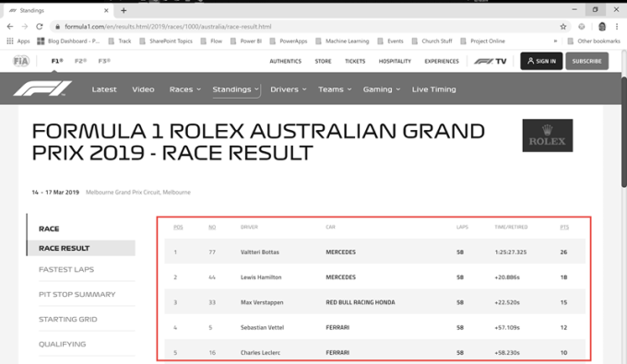The width and height of the screenshot is (627, 364).
Task: Open Live Timing page
Action: [434, 89]
